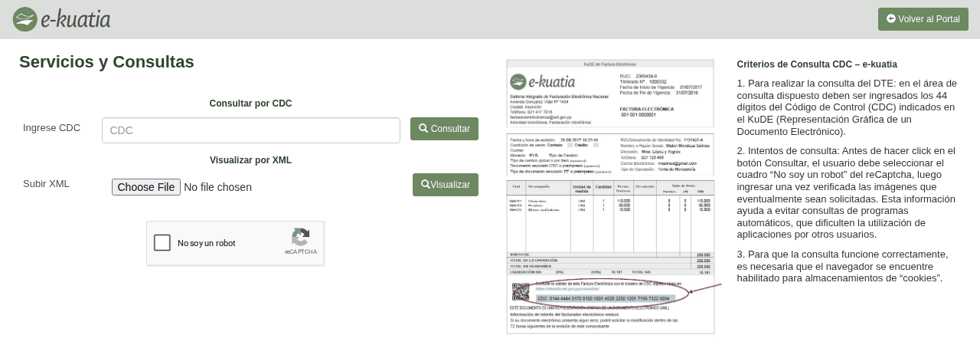Click the Servicios y Consultas heading
This screenshot has height=345, width=980.
(106, 62)
